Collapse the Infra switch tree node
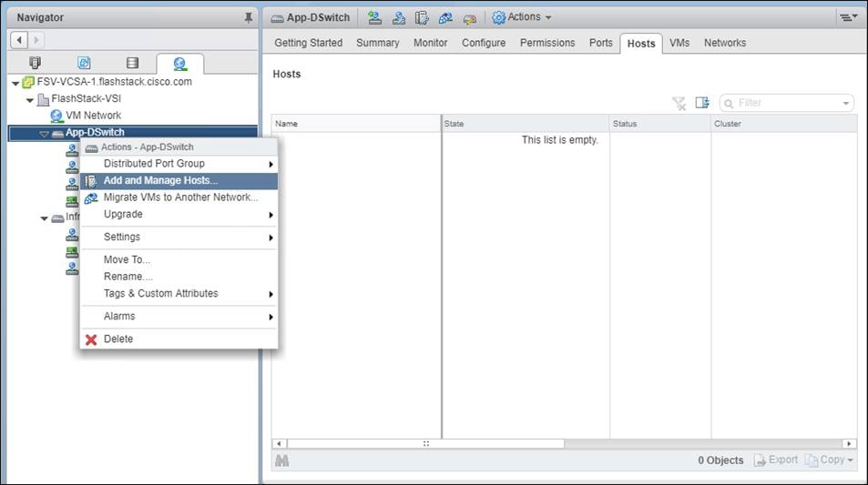This screenshot has height=485, width=868. pos(45,218)
